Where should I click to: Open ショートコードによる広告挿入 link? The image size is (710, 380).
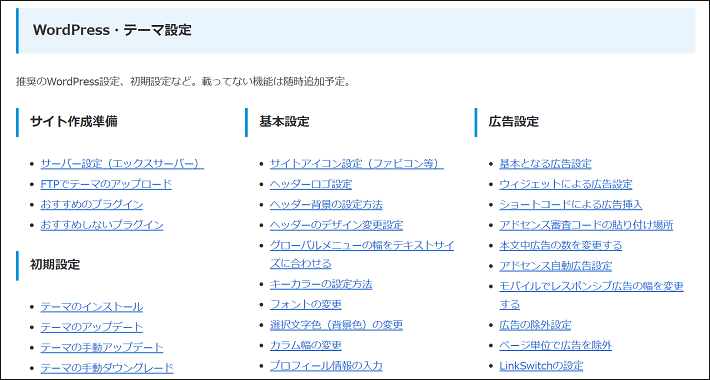571,205
